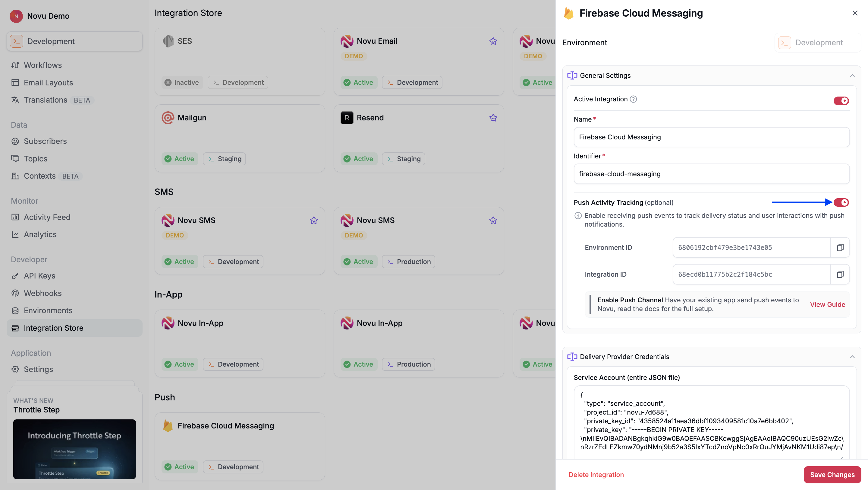Toggle the star on the Novu SMS card
868x490 pixels.
[x=313, y=220]
